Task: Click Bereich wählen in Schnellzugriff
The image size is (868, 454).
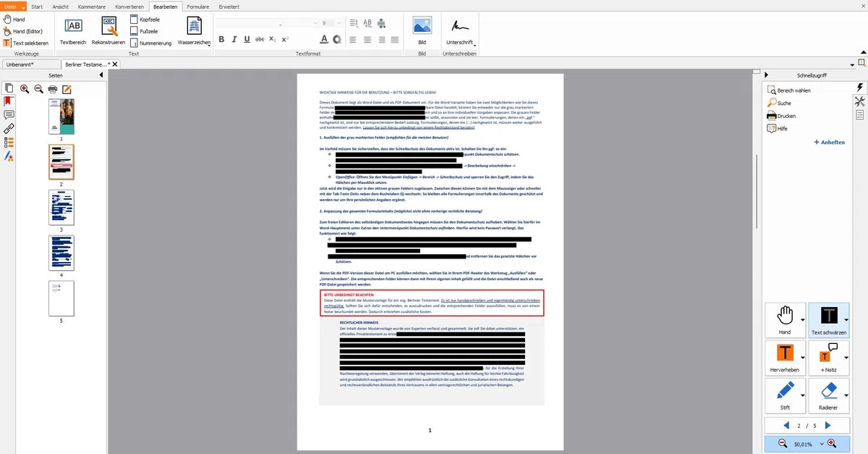Action: [x=789, y=91]
